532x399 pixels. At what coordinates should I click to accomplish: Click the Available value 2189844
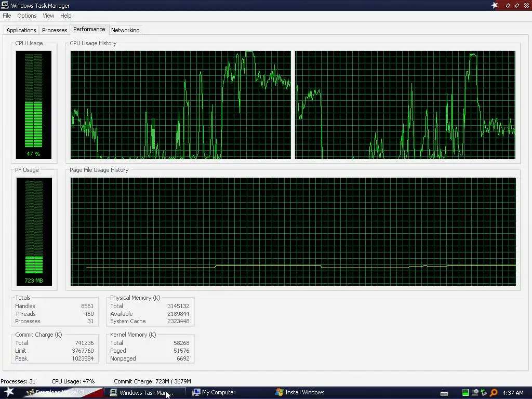178,314
